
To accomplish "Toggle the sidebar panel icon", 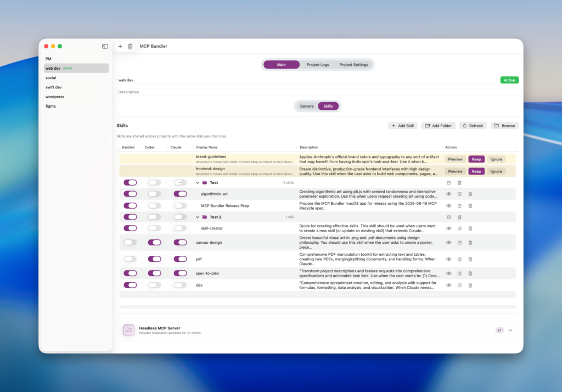I will [x=105, y=47].
